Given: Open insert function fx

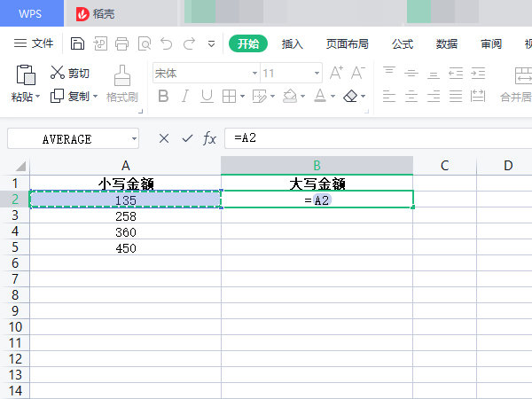Looking at the screenshot, I should tap(209, 138).
